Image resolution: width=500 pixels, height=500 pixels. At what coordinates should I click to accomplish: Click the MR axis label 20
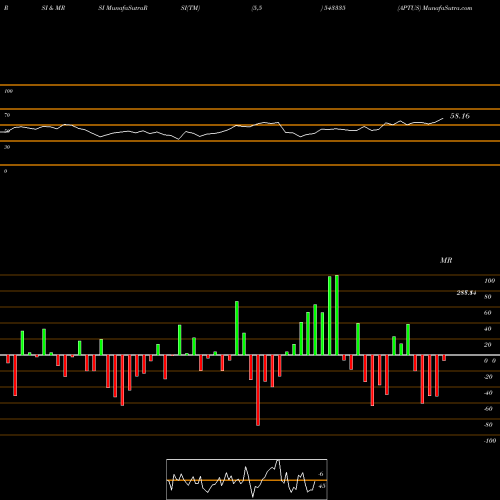(x=488, y=345)
